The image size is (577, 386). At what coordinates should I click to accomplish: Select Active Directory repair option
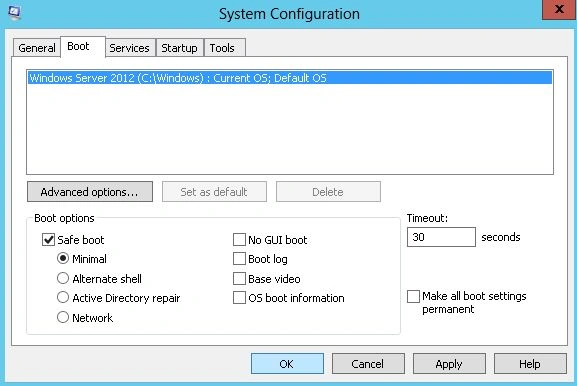(x=63, y=298)
